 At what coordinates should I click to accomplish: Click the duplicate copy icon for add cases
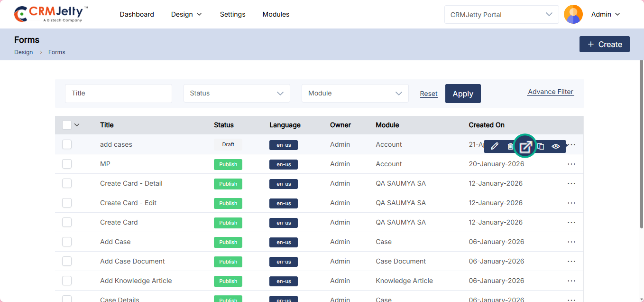tap(541, 146)
